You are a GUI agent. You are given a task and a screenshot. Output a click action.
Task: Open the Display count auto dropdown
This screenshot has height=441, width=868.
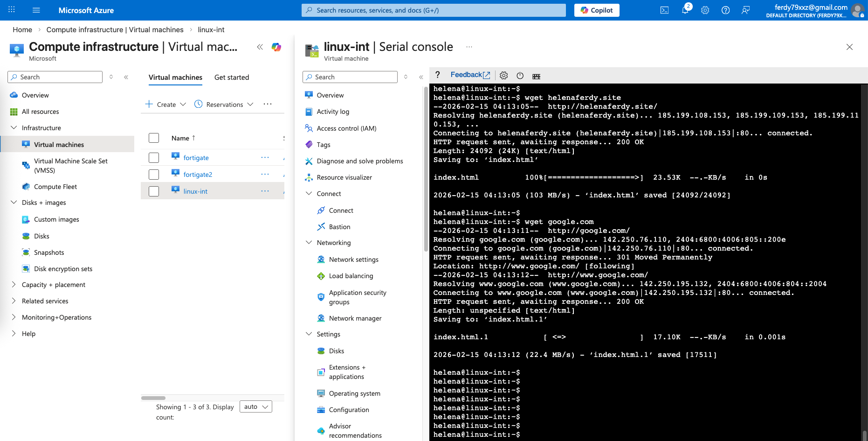256,407
